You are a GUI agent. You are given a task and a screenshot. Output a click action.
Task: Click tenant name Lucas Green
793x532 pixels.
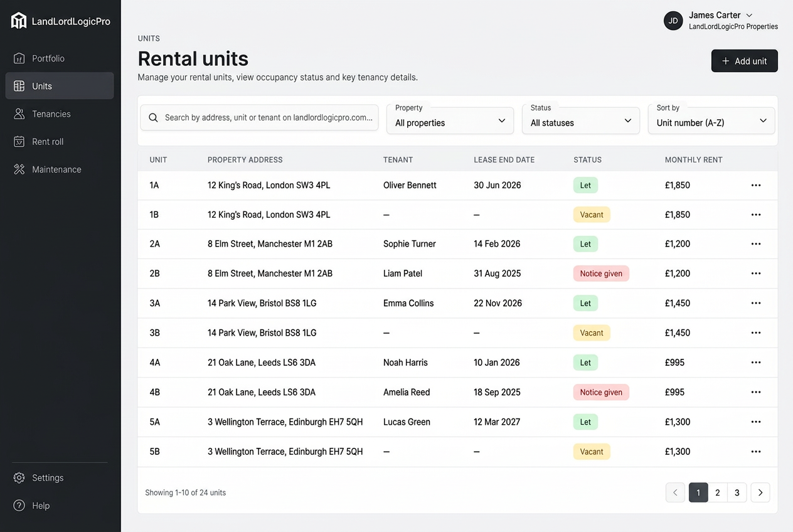[407, 422]
